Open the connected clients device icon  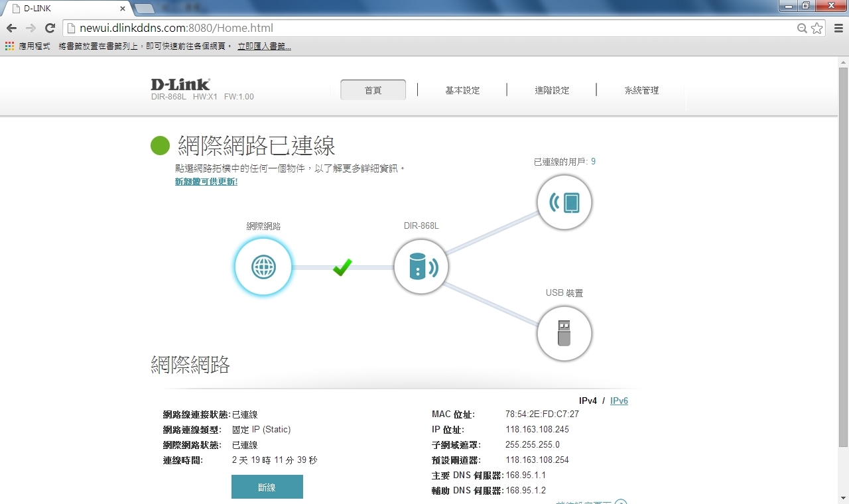click(x=564, y=202)
